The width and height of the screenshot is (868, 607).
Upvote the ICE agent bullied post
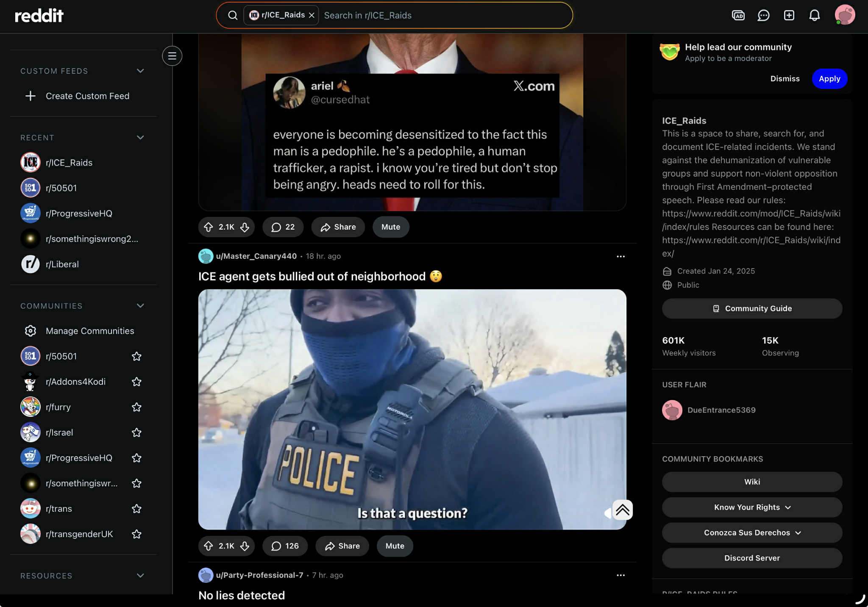click(208, 546)
